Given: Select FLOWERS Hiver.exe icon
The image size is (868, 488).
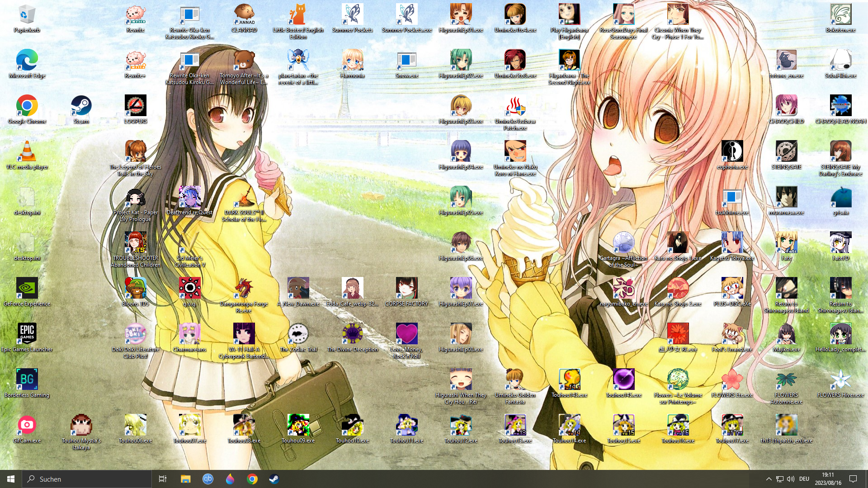Looking at the screenshot, I should tap(840, 383).
